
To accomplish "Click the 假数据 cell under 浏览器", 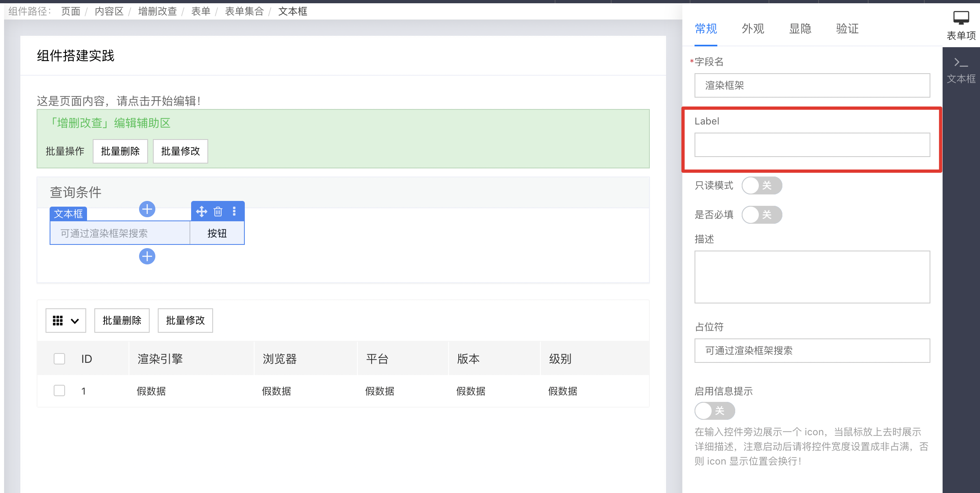I will [x=277, y=391].
